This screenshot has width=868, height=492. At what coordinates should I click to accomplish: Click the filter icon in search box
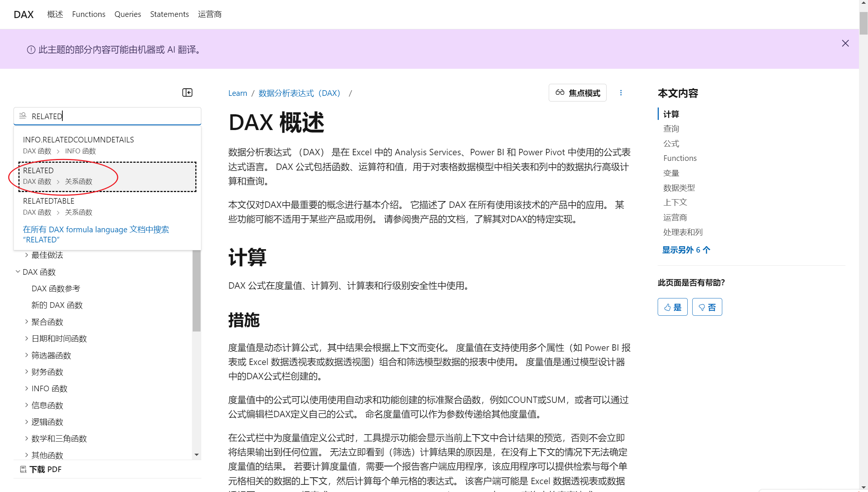click(x=23, y=116)
